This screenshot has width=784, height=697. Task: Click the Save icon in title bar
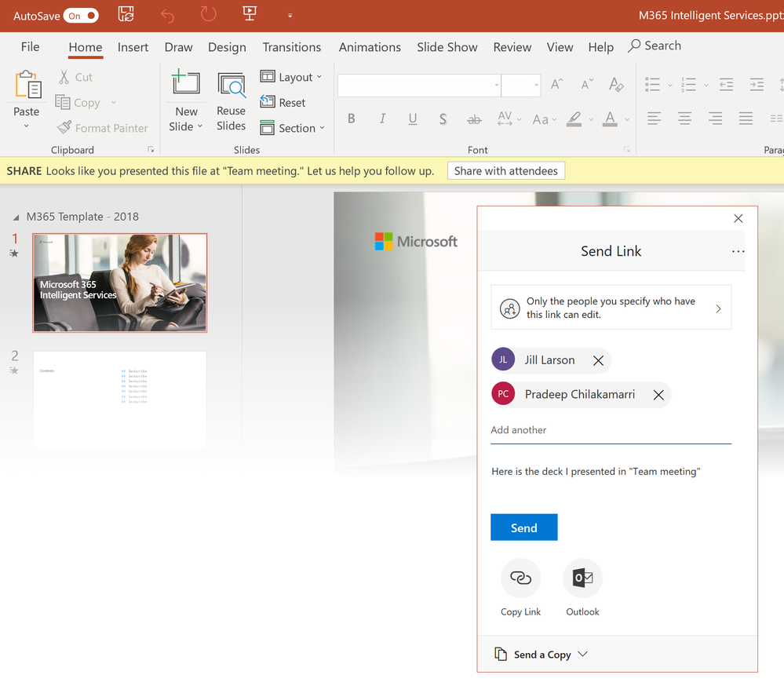(x=126, y=14)
